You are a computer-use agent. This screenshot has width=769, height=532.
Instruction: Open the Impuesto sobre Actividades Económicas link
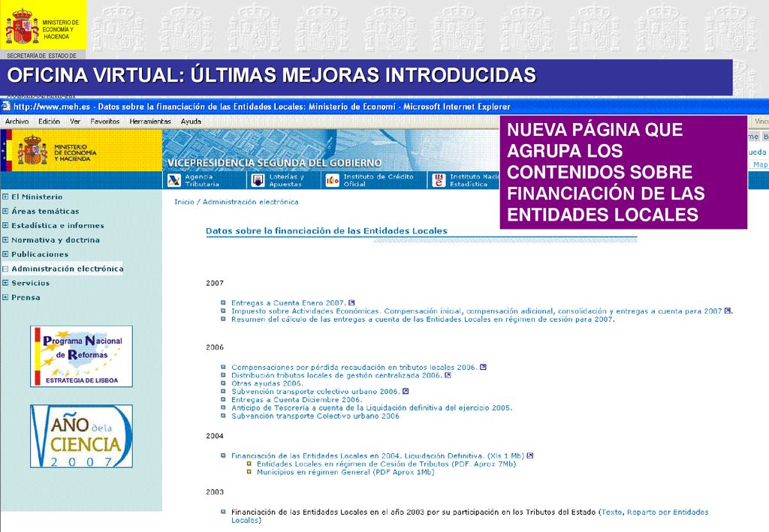476,311
